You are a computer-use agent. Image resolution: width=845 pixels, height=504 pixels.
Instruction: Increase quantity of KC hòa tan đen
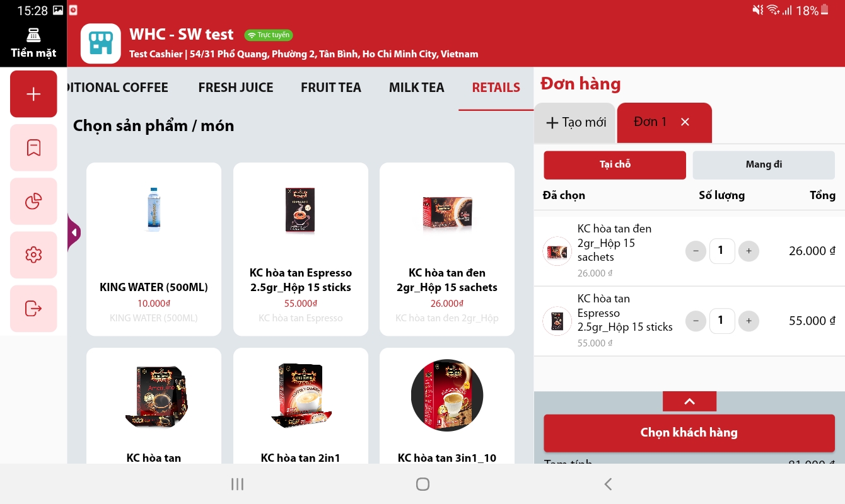[x=749, y=251]
